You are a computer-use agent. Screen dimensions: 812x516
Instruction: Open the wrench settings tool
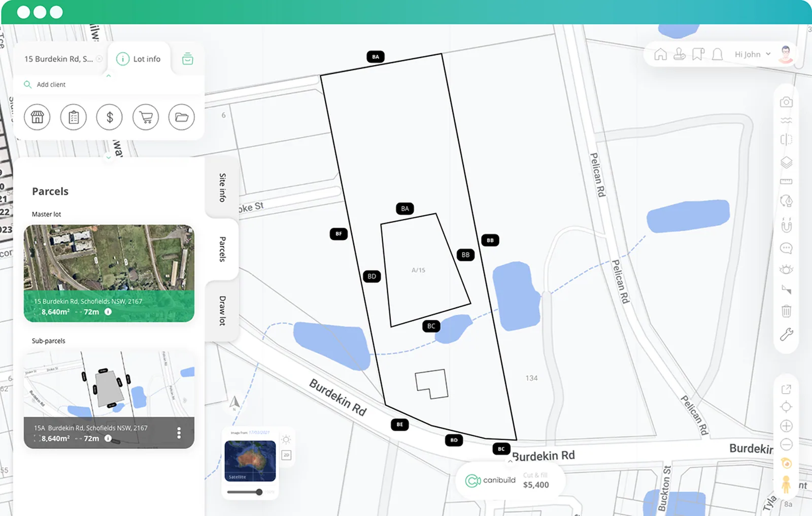point(786,334)
